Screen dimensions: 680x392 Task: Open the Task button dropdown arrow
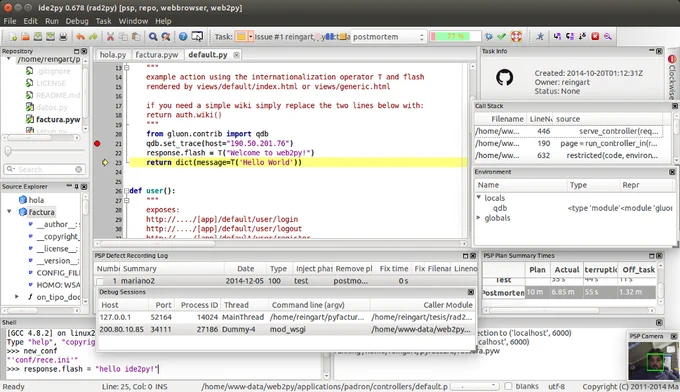coord(250,37)
